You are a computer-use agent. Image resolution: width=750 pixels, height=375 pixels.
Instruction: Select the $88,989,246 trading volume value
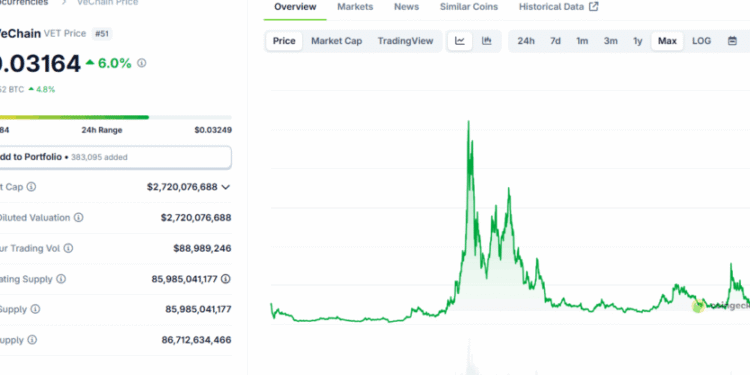(202, 248)
